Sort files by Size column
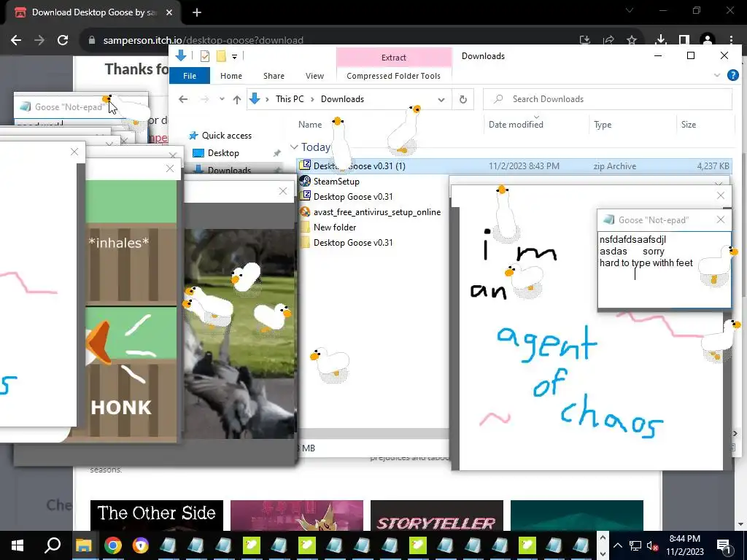The image size is (747, 560). pyautogui.click(x=689, y=124)
